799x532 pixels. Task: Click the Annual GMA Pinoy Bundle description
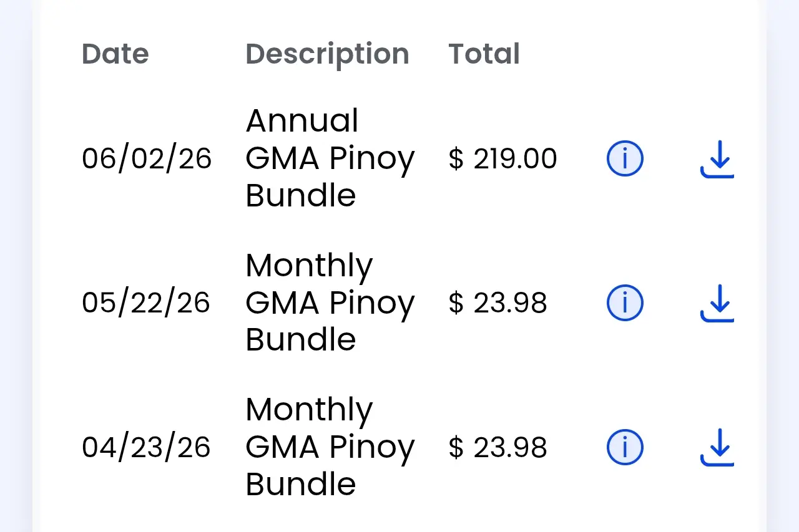pyautogui.click(x=330, y=158)
